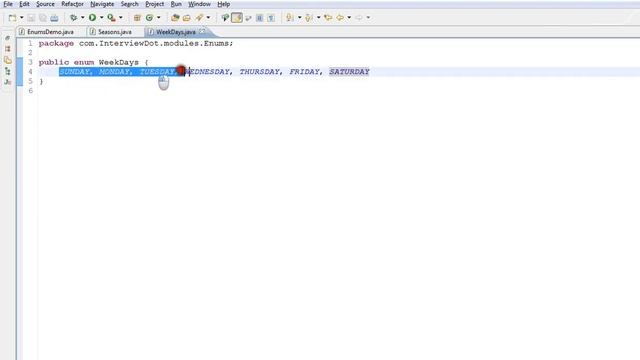Open dropdown arrow next to Search icon
Viewport: 640px width, 360px height.
pyautogui.click(x=208, y=18)
